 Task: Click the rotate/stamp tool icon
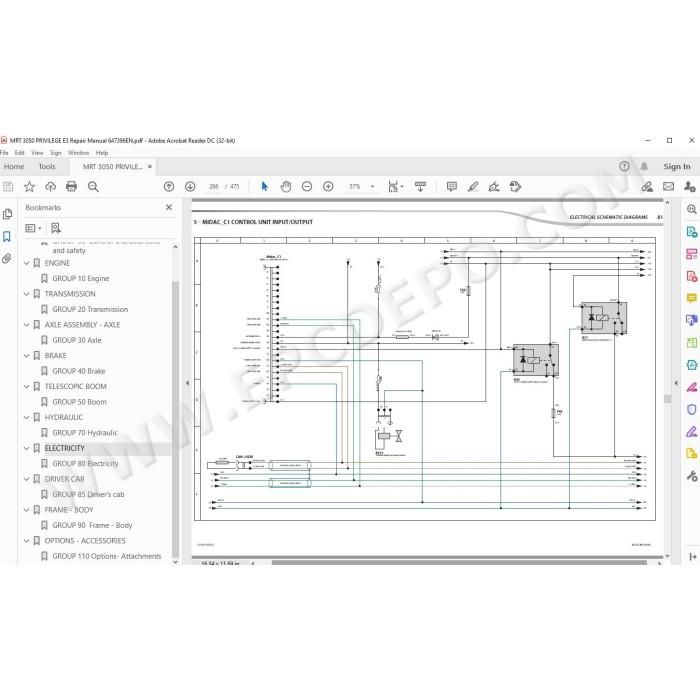(515, 187)
